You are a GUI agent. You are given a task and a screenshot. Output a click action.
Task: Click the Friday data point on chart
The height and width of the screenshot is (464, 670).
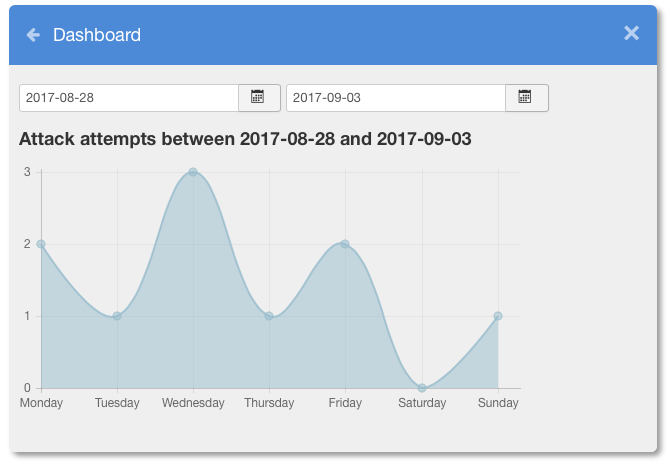(x=345, y=244)
